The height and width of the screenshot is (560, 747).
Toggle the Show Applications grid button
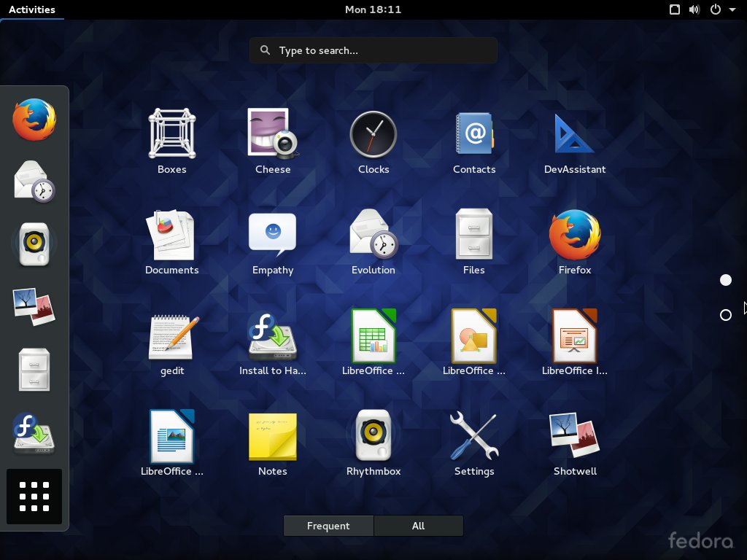pyautogui.click(x=34, y=497)
